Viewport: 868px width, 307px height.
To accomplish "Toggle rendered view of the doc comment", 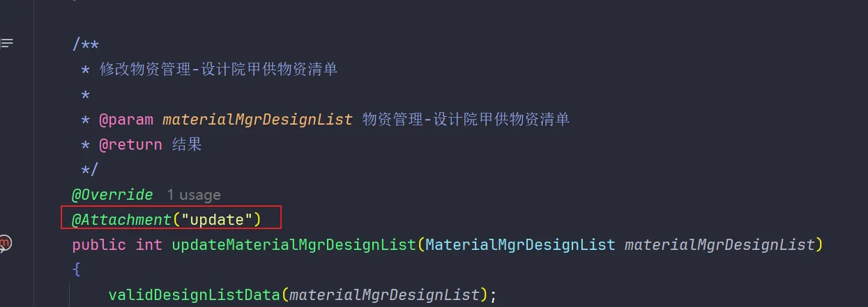I will coord(7,43).
